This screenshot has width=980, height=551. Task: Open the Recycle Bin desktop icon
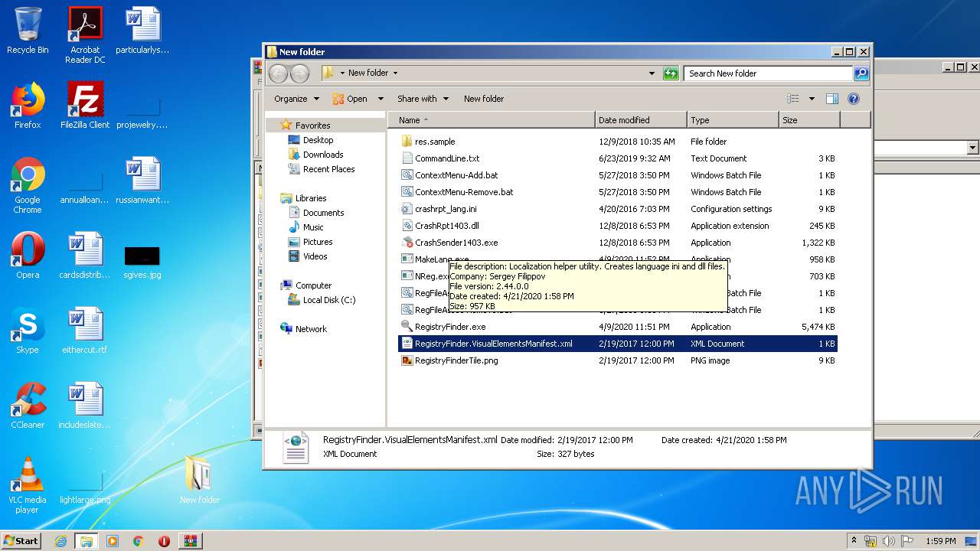pos(28,31)
